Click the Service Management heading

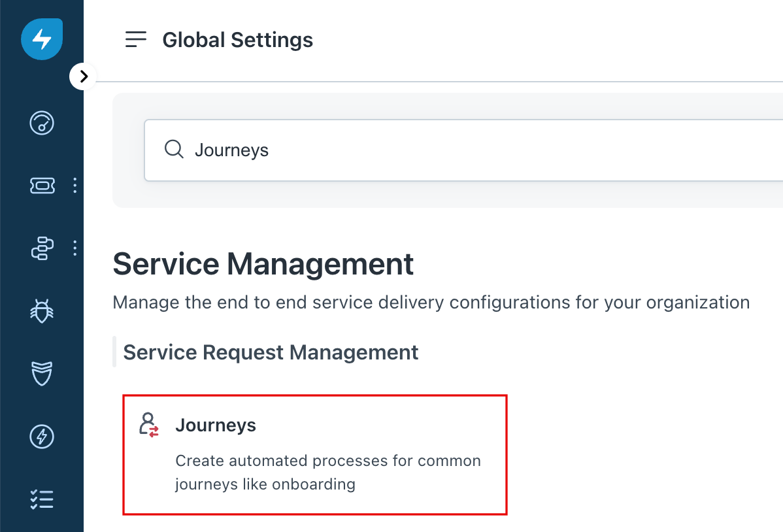coord(263,264)
